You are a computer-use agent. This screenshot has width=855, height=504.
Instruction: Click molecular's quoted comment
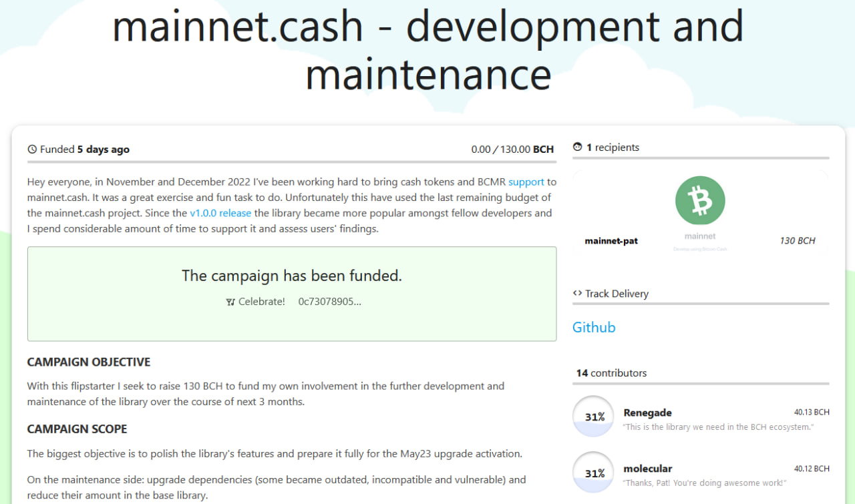tap(705, 483)
